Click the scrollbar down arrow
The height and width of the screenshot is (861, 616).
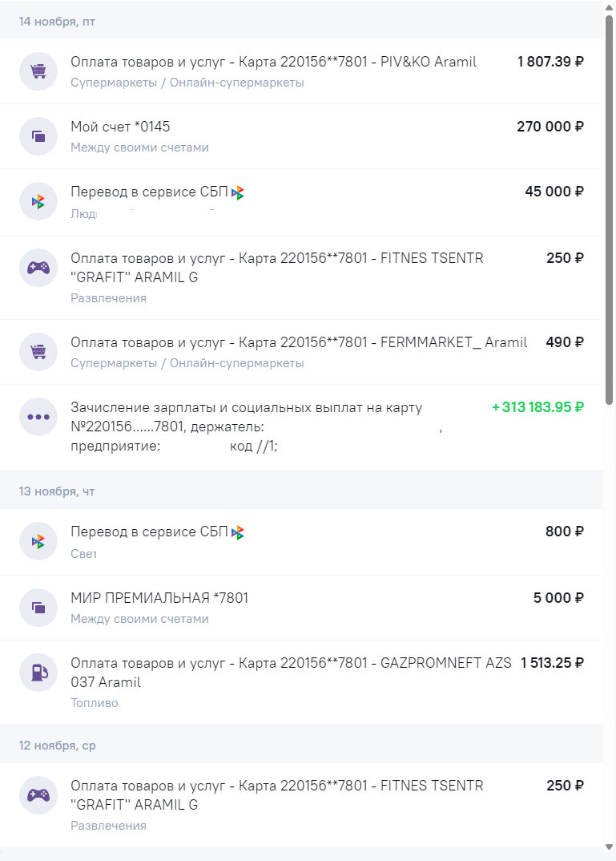tap(610, 853)
